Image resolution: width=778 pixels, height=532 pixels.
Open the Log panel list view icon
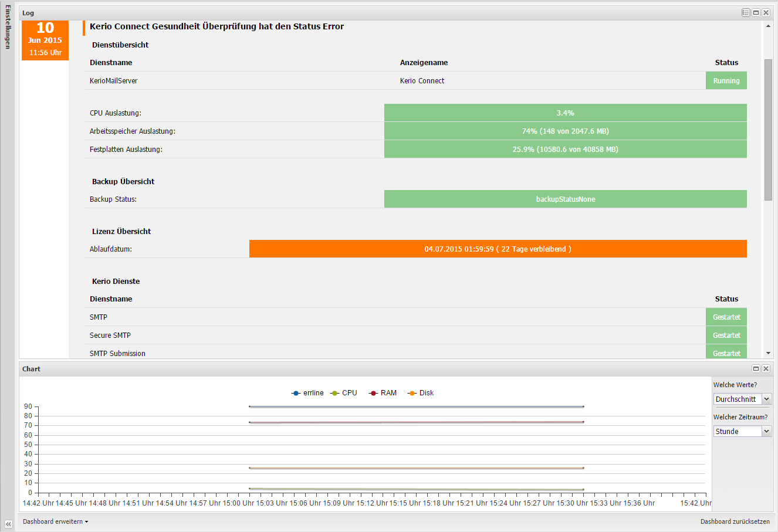(x=746, y=13)
